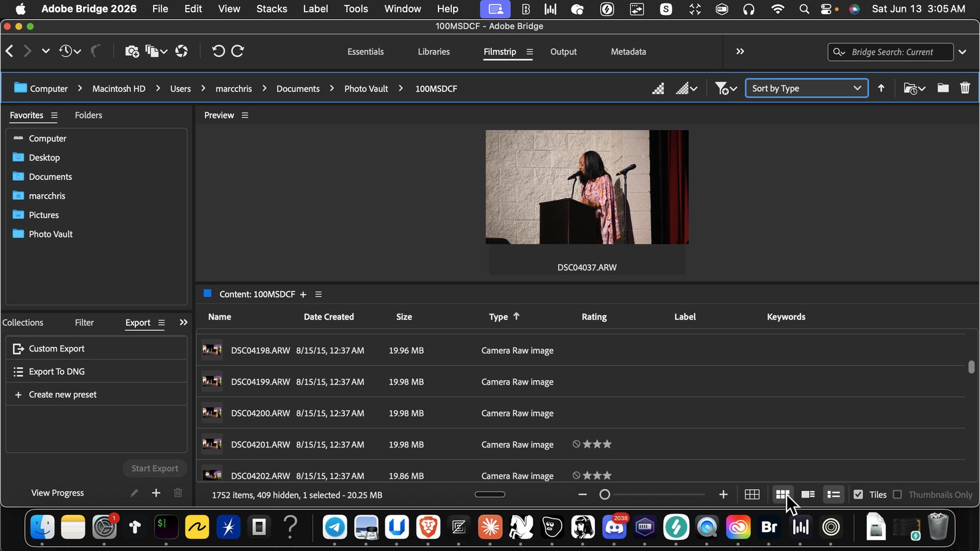Uncheck the Tiles checkbox
Image resolution: width=980 pixels, height=551 pixels.
(x=858, y=495)
